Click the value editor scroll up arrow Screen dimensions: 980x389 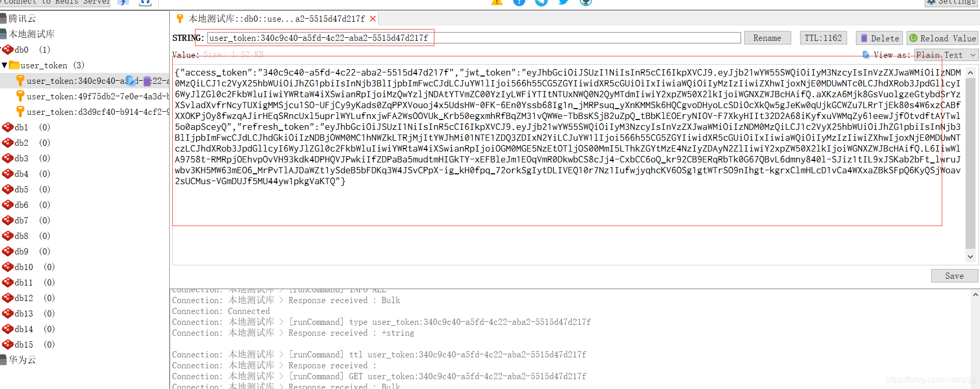click(970, 72)
